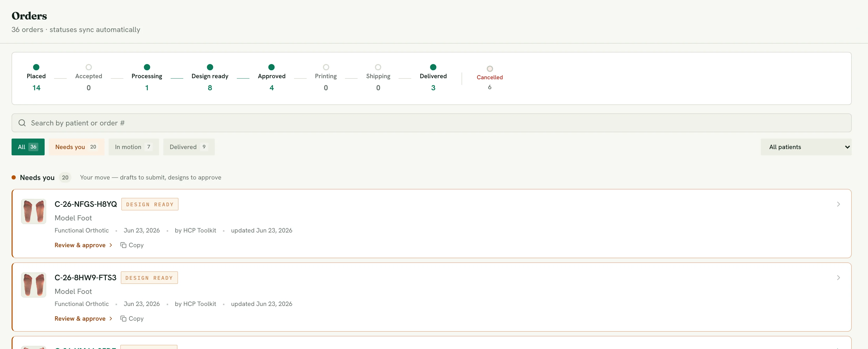868x349 pixels.
Task: Click '36 orders · statuses sync automatically' text
Action: pos(76,30)
